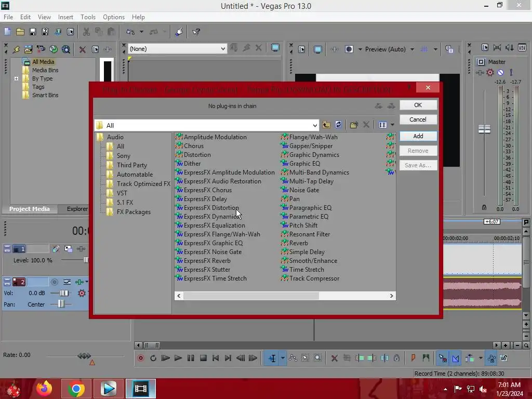532x399 pixels.
Task: Click refresh plug-in list icon in Plug-In Chooser
Action: [x=338, y=125]
